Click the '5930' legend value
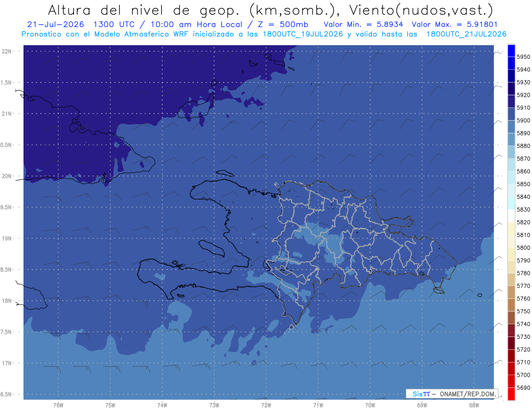This screenshot has width=532, height=411. 524,82
